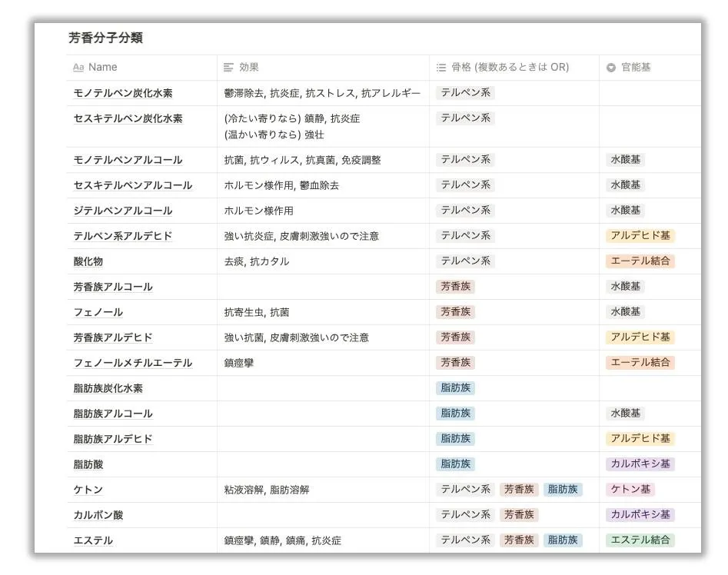Click the text icon beside 効果 header
The image size is (728, 575).
pyautogui.click(x=228, y=68)
